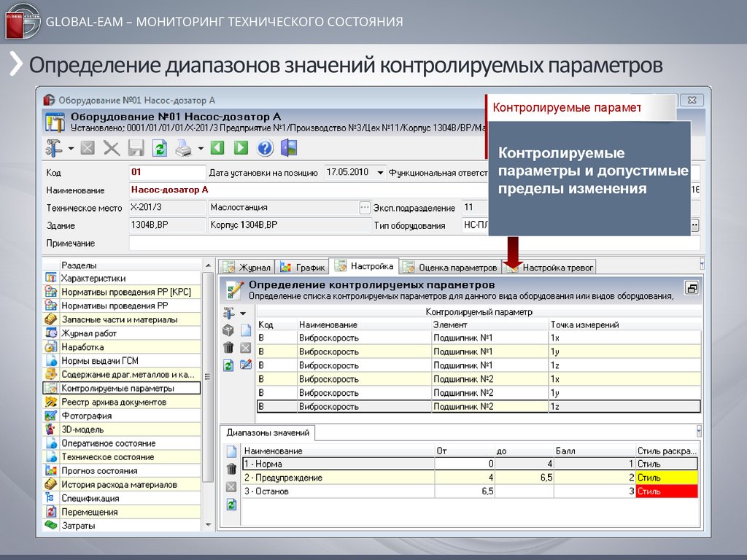Go to next record with right green arrow
The width and height of the screenshot is (747, 560).
click(241, 149)
